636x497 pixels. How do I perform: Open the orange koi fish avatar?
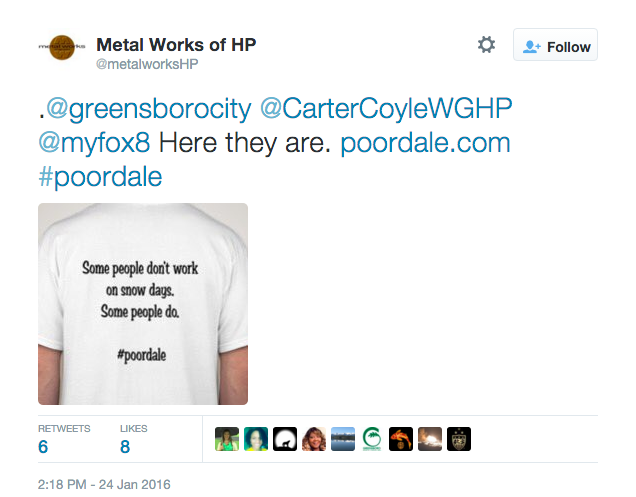[401, 439]
